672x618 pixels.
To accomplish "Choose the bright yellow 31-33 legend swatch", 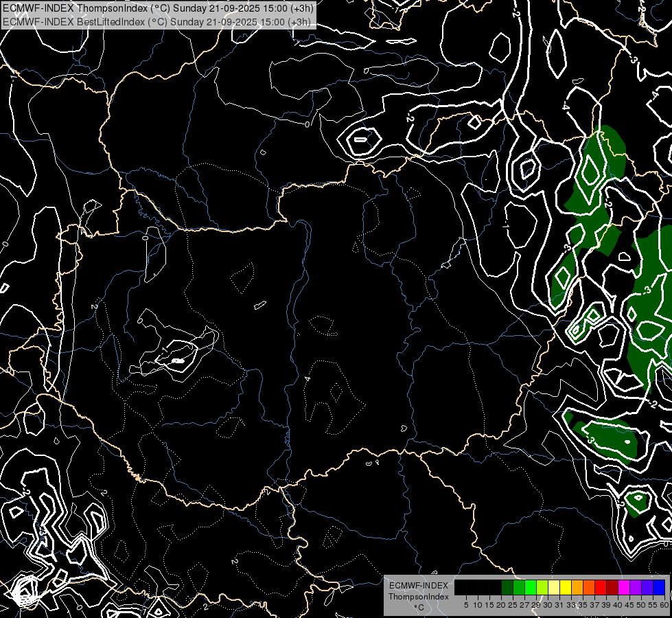I will point(566,587).
